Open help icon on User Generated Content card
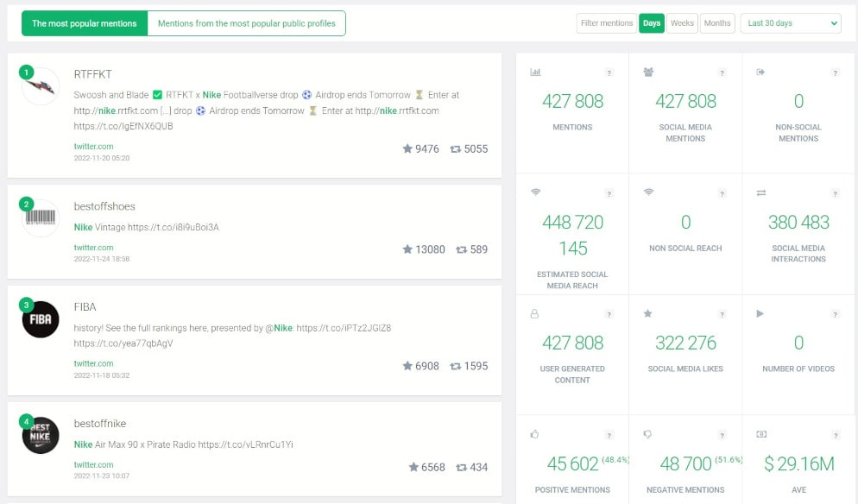 coord(609,315)
